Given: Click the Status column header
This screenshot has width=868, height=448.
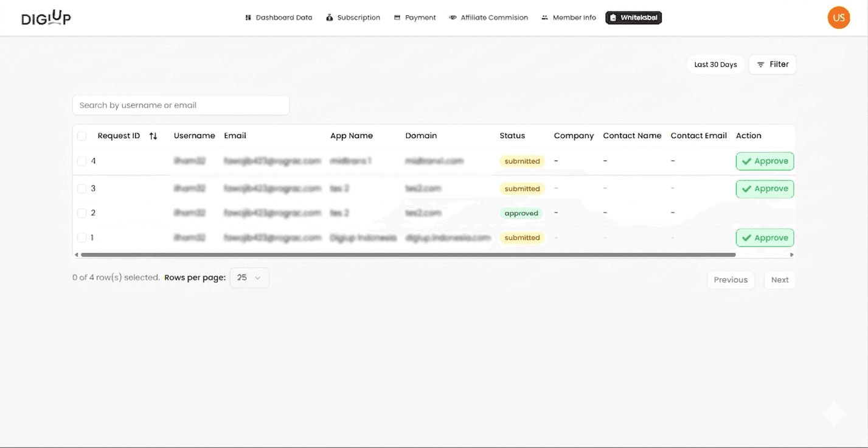Looking at the screenshot, I should [512, 136].
